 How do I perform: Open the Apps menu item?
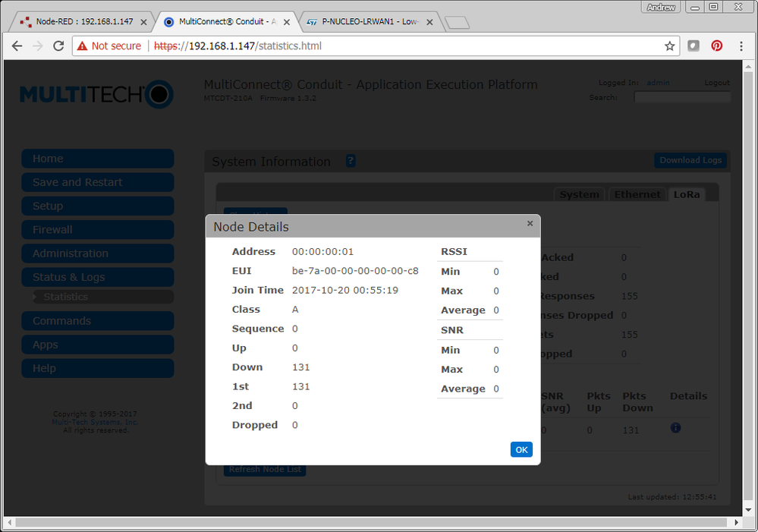pyautogui.click(x=98, y=345)
